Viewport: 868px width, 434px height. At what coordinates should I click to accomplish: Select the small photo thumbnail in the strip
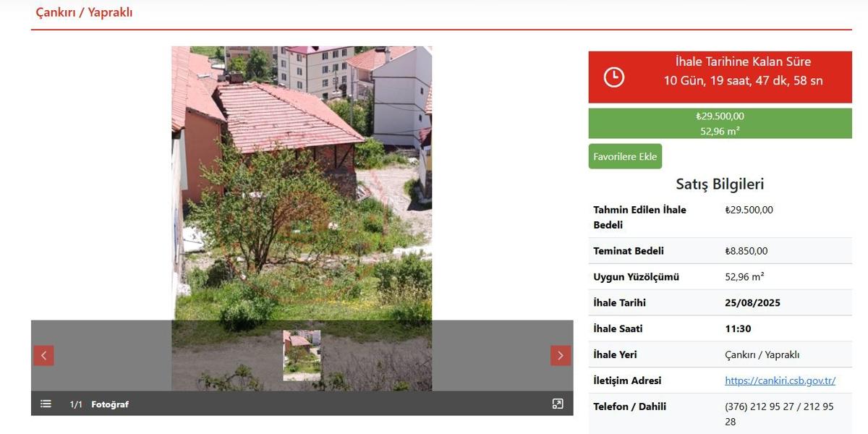302,355
